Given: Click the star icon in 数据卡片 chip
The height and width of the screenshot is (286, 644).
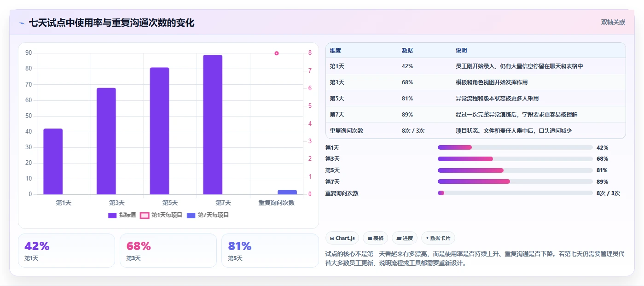Looking at the screenshot, I should (x=427, y=238).
